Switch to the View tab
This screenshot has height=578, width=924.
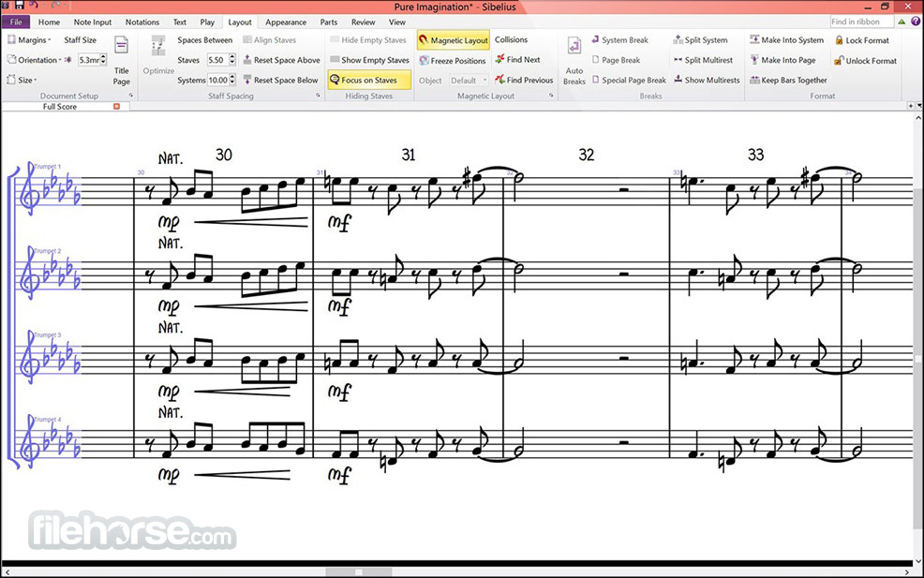pos(397,22)
